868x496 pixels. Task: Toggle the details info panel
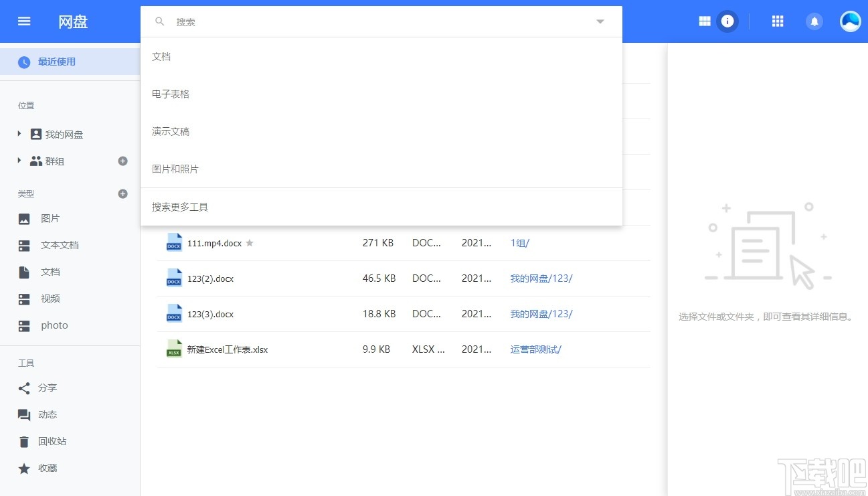[x=727, y=21]
